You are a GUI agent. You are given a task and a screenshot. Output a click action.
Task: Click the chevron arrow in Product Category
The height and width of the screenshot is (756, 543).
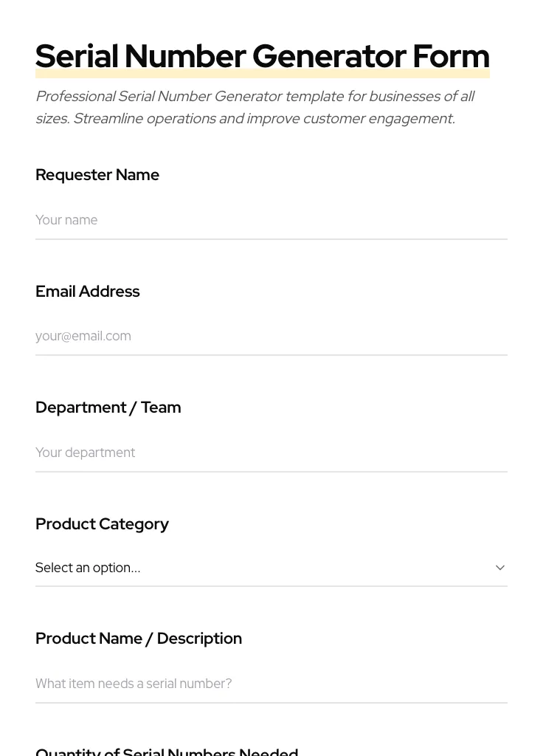(499, 568)
